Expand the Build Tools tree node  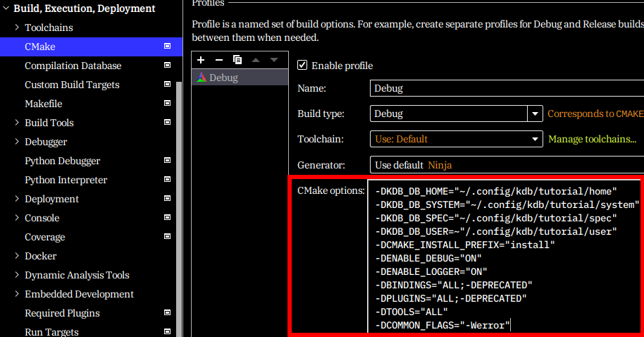point(17,123)
